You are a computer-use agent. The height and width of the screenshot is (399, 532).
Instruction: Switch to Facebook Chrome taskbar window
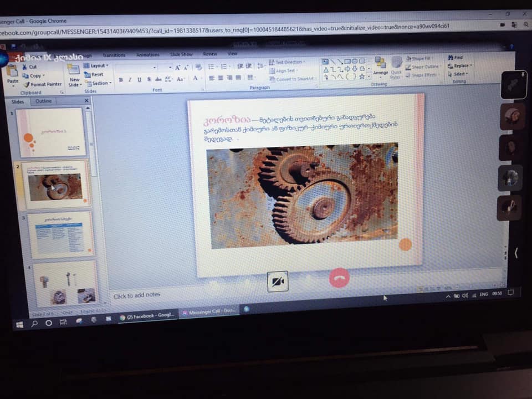coord(147,316)
